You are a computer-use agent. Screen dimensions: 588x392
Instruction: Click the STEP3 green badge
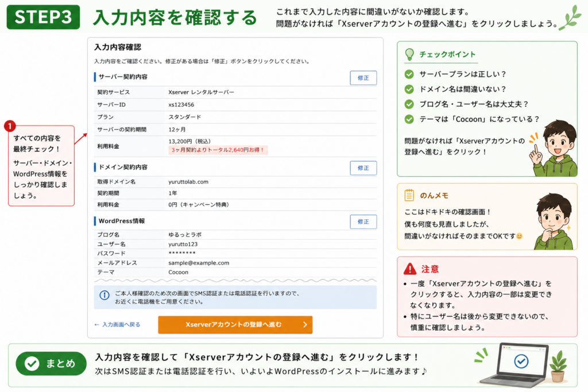pos(43,17)
